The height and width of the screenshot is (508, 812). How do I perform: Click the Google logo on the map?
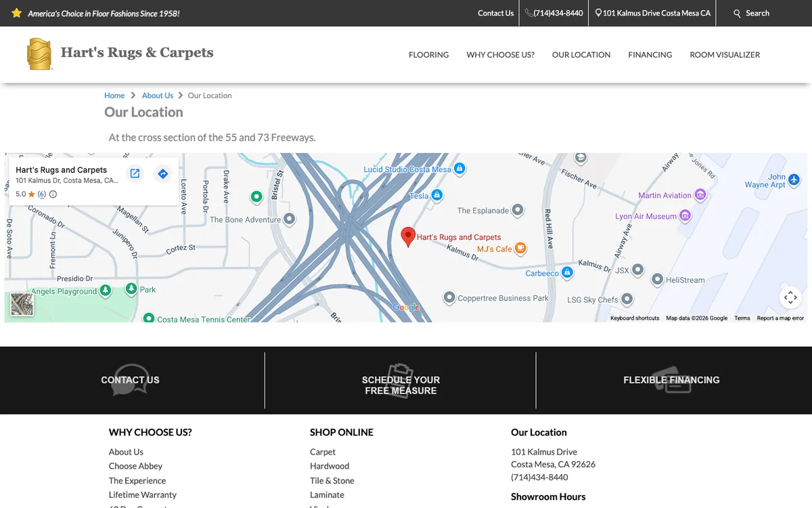pos(407,308)
